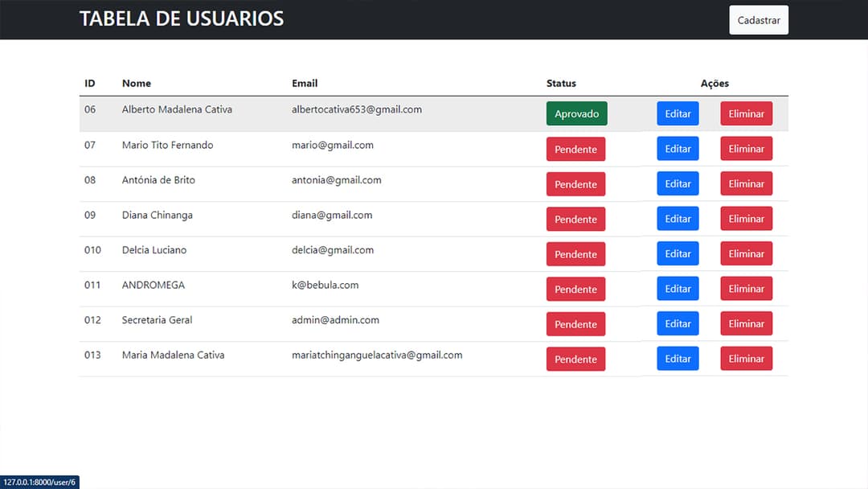
Task: Click Pendente status for Secretaria Geral
Action: [575, 324]
